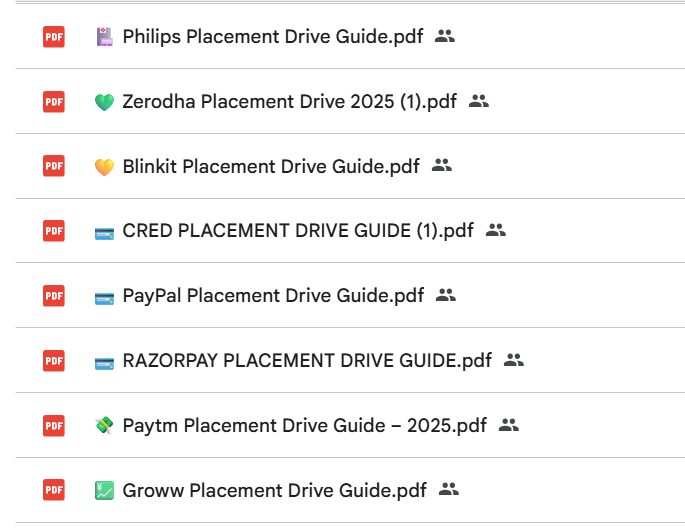
Task: Click the PDF icon beside RAZORPAY guide
Action: tap(53, 361)
